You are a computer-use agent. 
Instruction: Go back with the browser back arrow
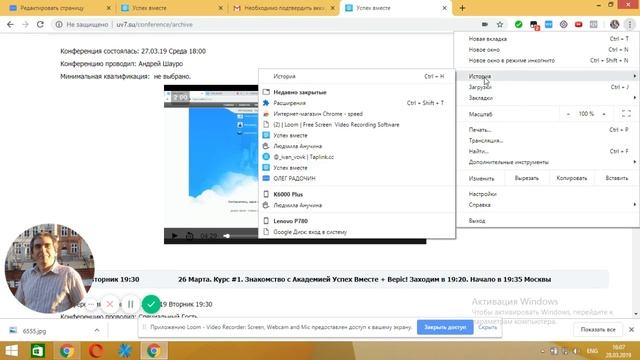10,24
